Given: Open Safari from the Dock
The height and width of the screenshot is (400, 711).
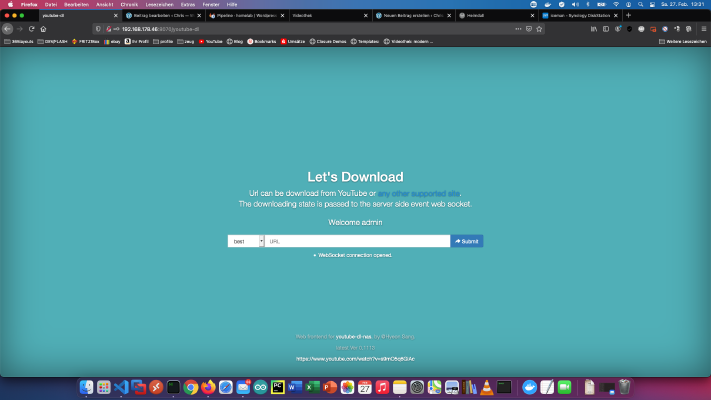Looking at the screenshot, I should pos(226,387).
